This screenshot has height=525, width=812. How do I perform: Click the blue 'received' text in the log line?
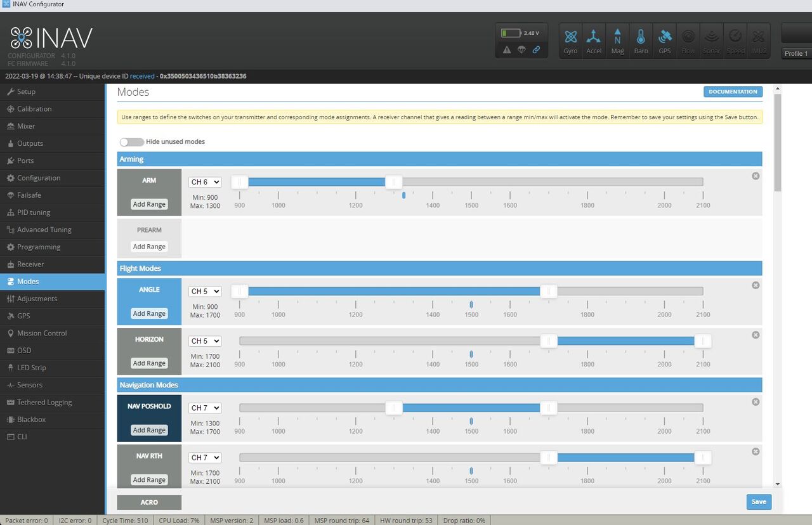(x=142, y=76)
